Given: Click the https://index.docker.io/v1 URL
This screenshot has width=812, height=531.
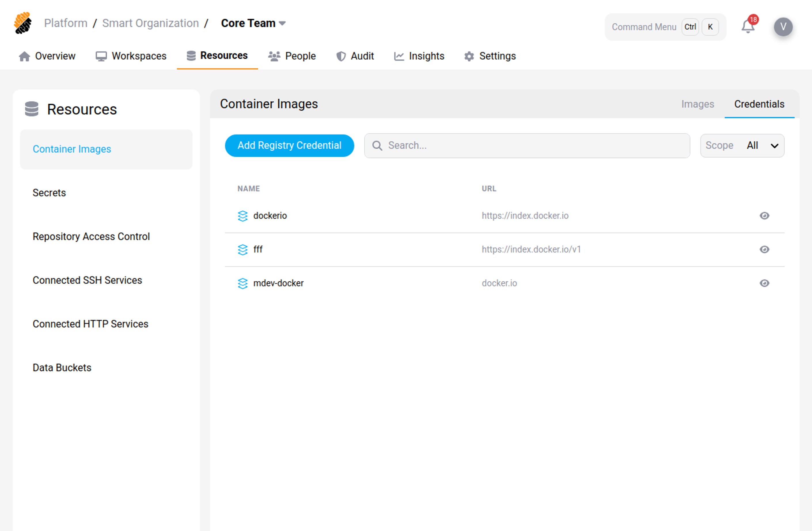Looking at the screenshot, I should [x=531, y=249].
